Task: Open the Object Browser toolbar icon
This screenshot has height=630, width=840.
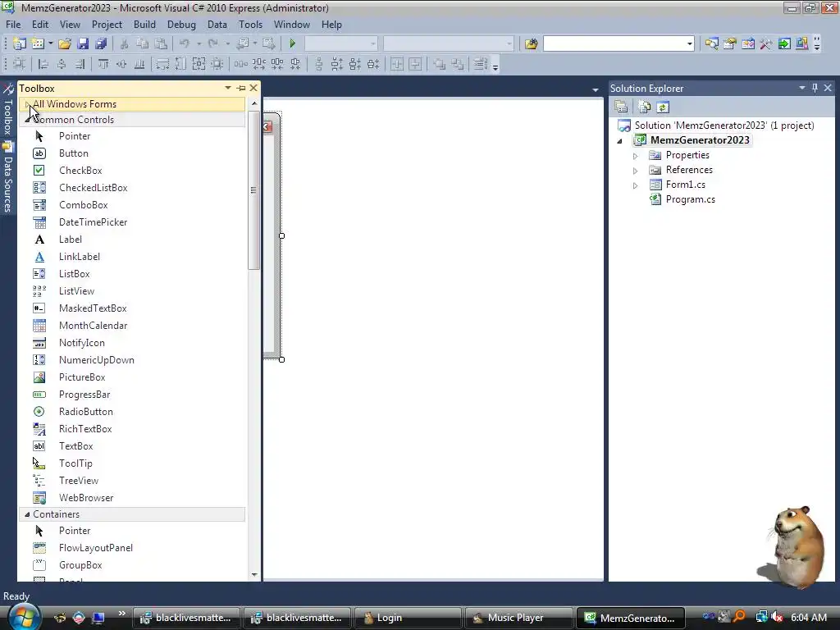Action: 748,43
